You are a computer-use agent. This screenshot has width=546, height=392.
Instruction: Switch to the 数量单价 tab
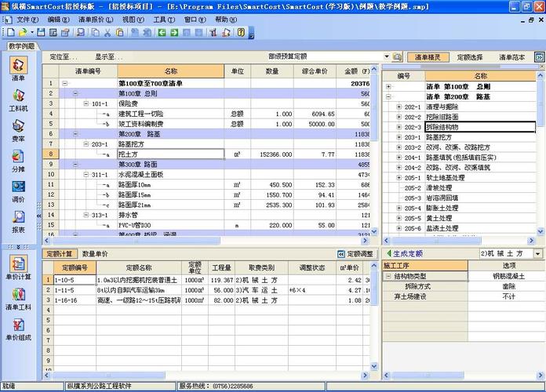(95, 254)
